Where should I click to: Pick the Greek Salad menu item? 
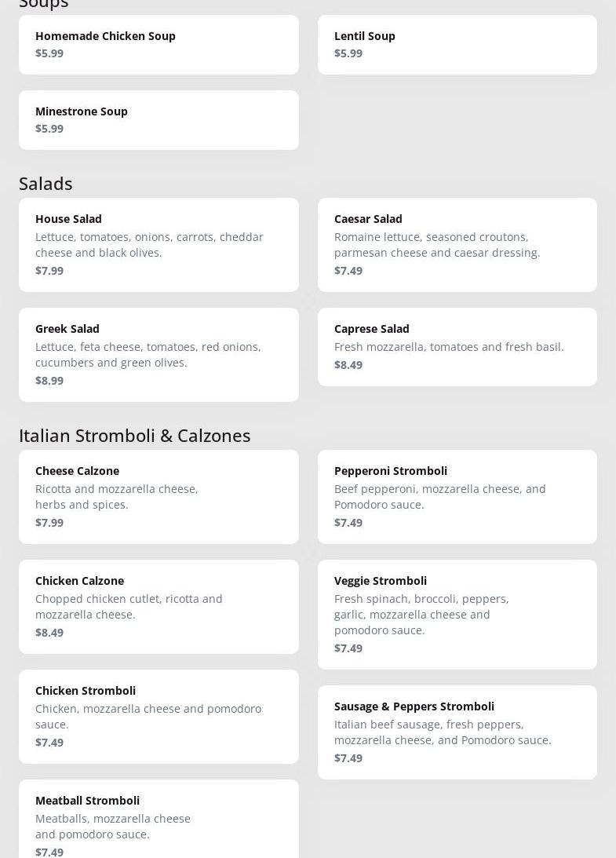pos(159,355)
